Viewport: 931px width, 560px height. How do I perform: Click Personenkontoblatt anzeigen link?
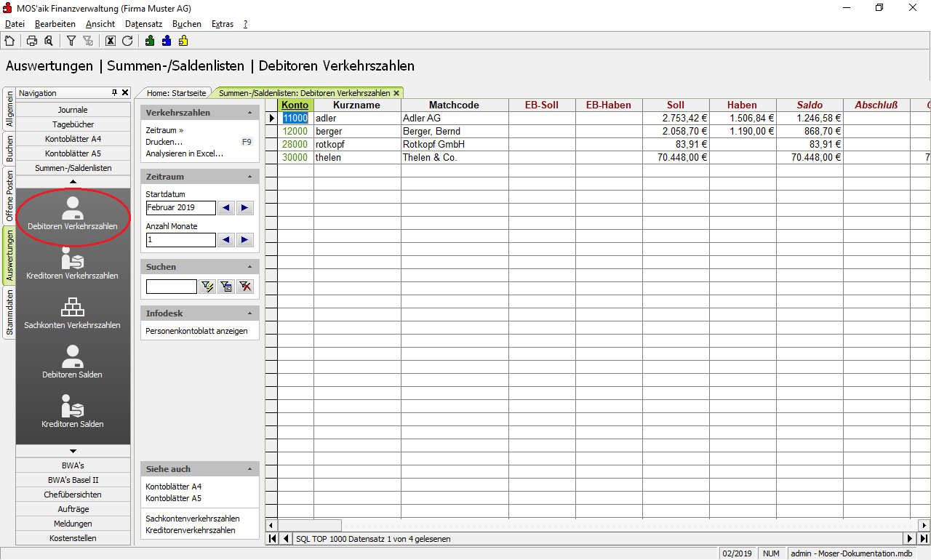click(196, 331)
